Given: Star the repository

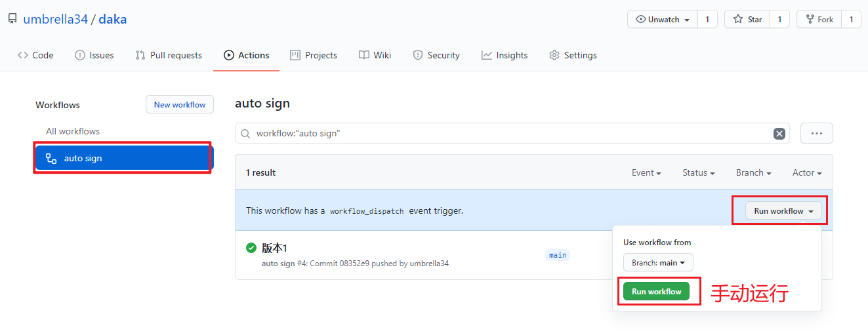Looking at the screenshot, I should pos(747,20).
